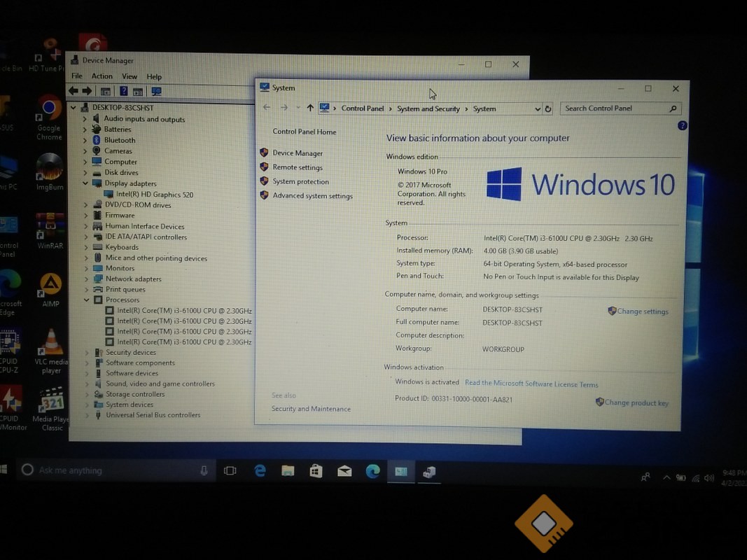This screenshot has width=747, height=560.
Task: Show hidden icons in system tray
Action: pos(666,477)
